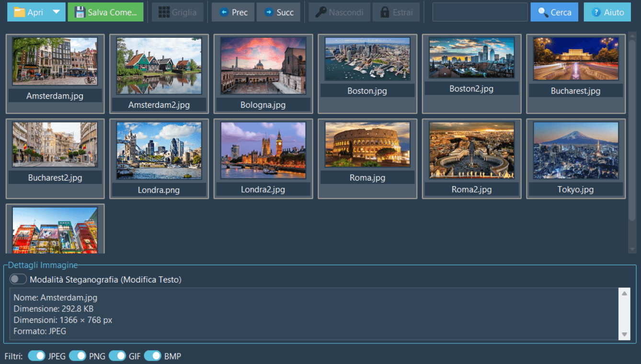Click the padlock icon for Estrai
The width and height of the screenshot is (641, 364).
coord(384,12)
